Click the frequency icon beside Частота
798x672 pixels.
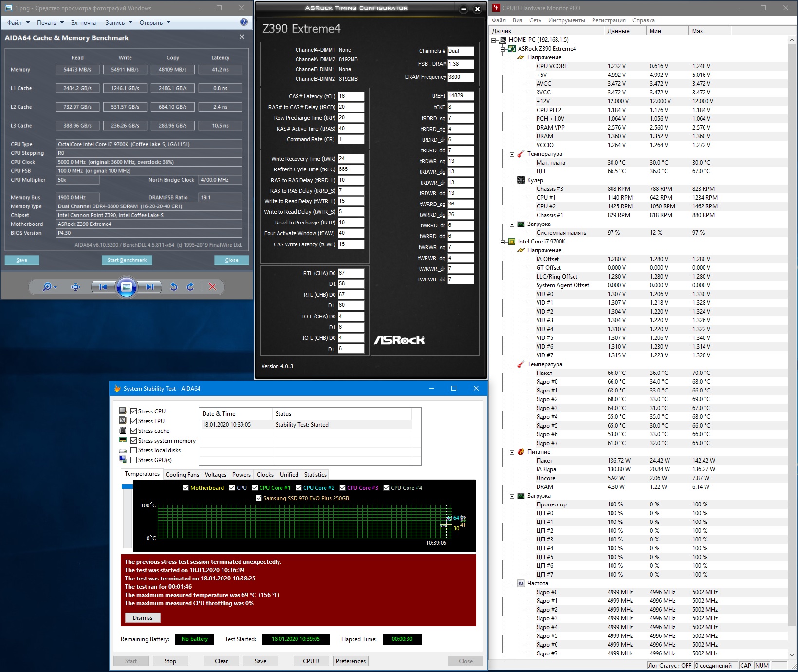521,583
